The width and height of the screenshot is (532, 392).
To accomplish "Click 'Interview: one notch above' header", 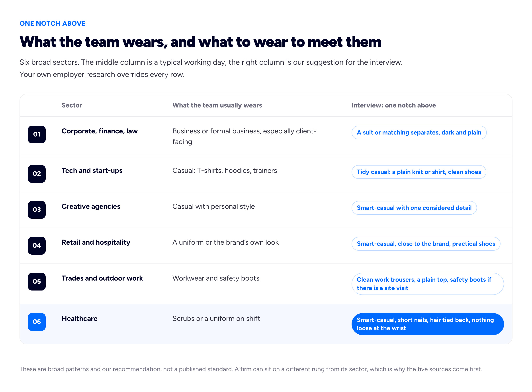I will (x=393, y=105).
